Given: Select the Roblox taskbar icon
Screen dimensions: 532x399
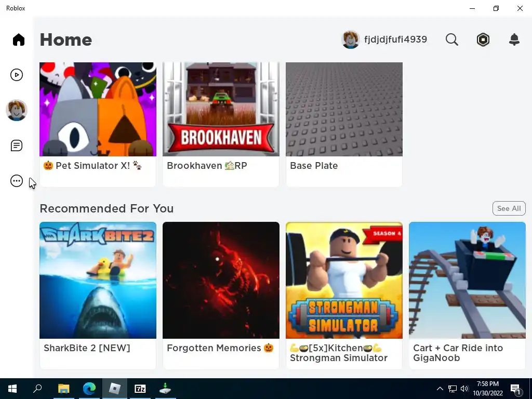Looking at the screenshot, I should click(115, 389).
